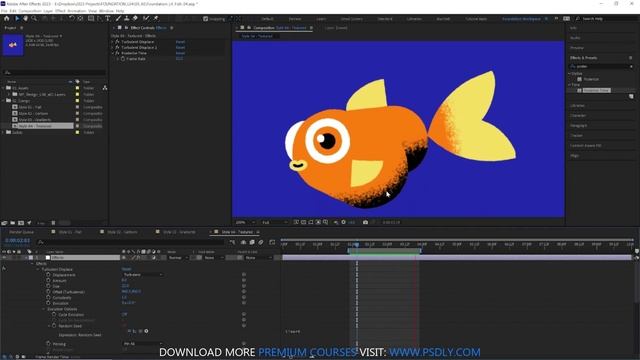Toggle the Snapping checkbox
Viewport: 640px width, 360px height.
pos(206,19)
